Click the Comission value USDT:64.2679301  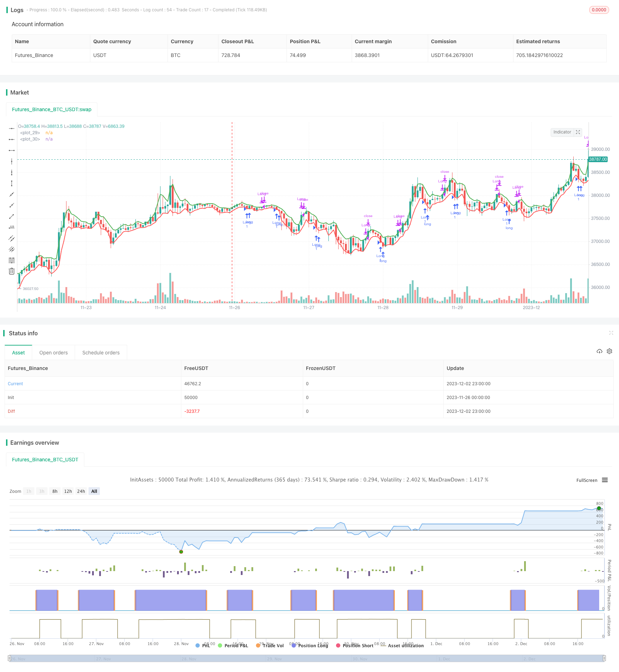click(452, 55)
